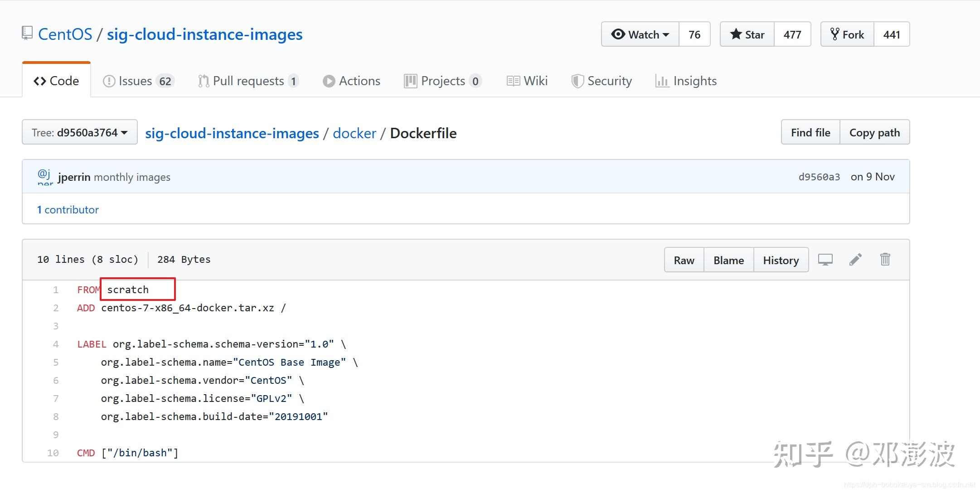The height and width of the screenshot is (493, 980).
Task: Open the Tree d9560a3764 branch selector
Action: coord(79,132)
